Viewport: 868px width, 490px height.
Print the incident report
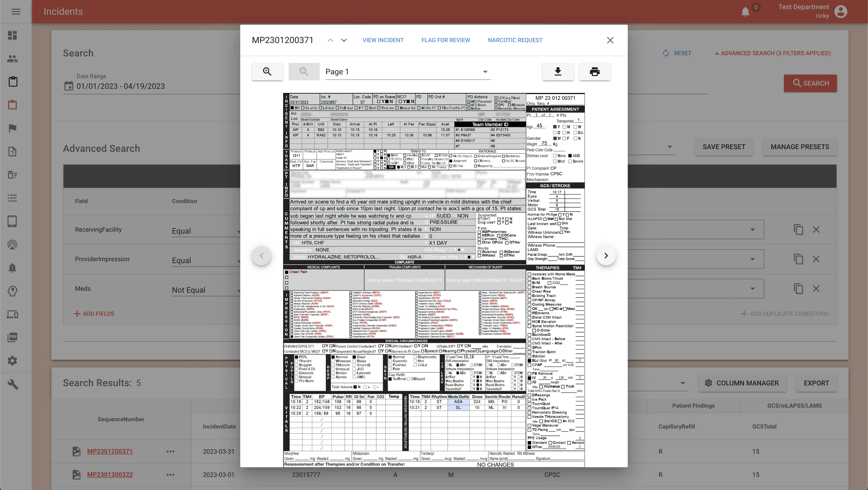pyautogui.click(x=594, y=71)
